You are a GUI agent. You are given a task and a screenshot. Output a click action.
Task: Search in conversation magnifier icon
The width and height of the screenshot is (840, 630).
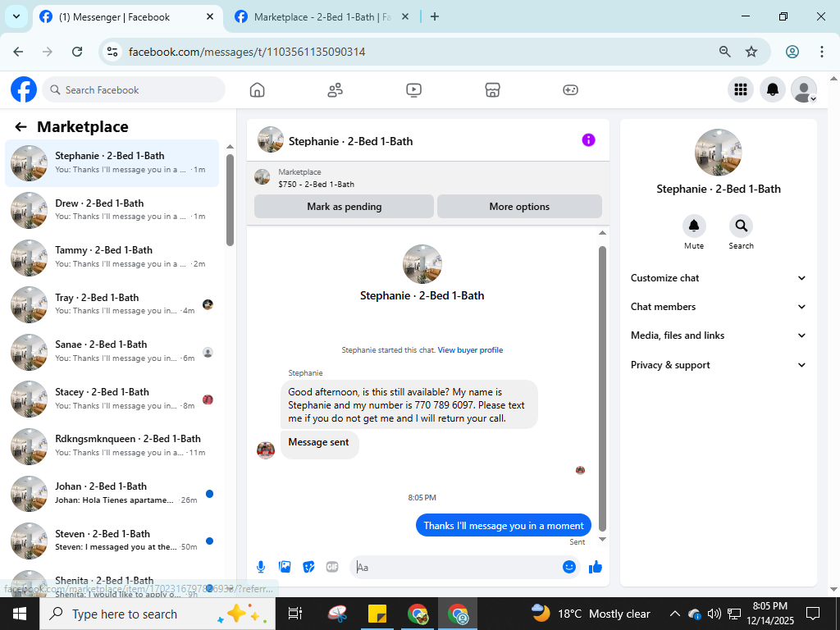click(741, 226)
